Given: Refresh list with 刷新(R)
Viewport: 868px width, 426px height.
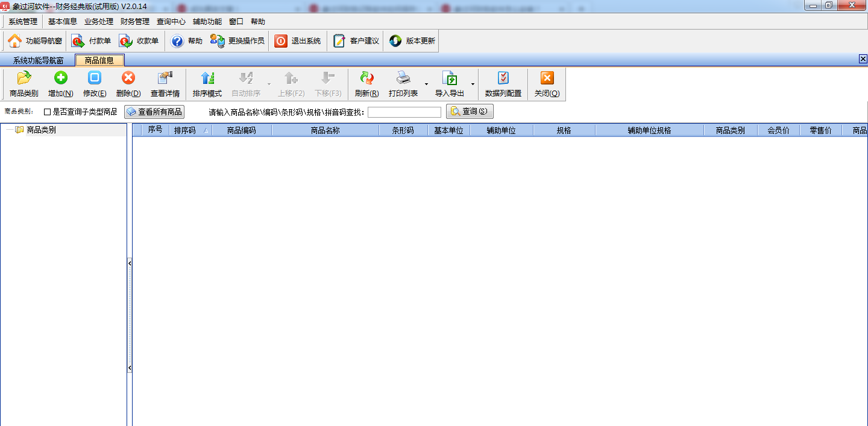Looking at the screenshot, I should coord(366,84).
